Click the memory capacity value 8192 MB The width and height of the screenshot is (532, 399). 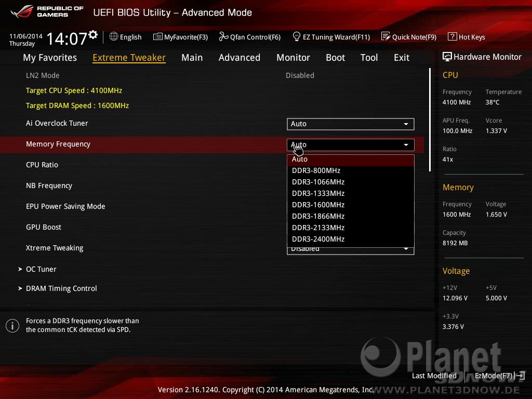coord(455,243)
